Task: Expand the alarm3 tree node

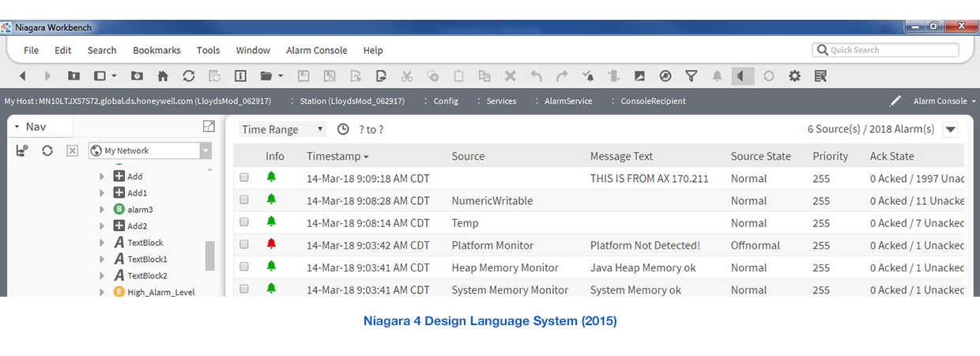Action: 102,210
